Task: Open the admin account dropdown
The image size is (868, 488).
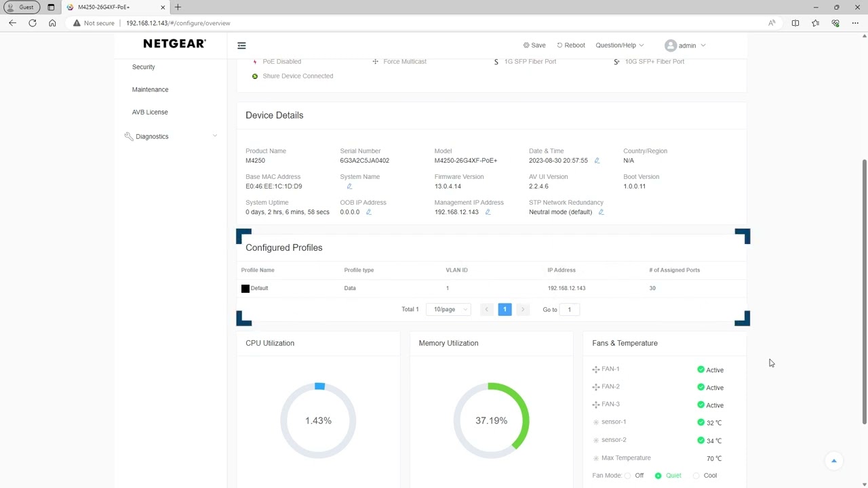Action: point(692,45)
